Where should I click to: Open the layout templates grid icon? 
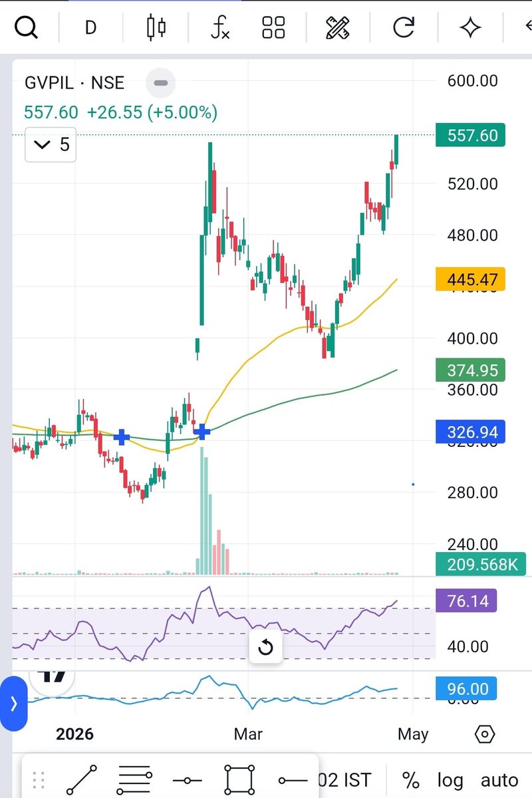pyautogui.click(x=273, y=27)
